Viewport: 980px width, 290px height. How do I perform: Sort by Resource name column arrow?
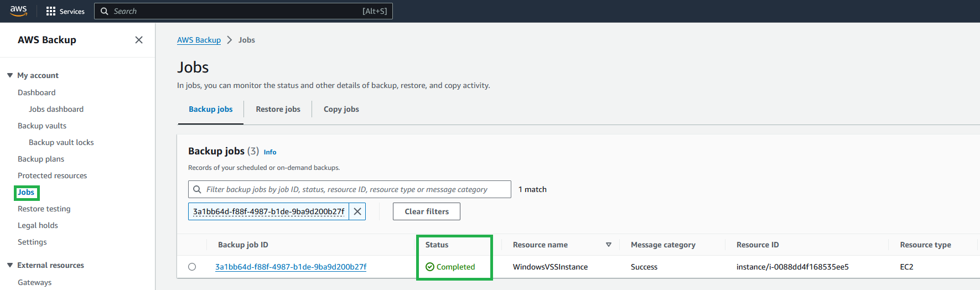609,245
